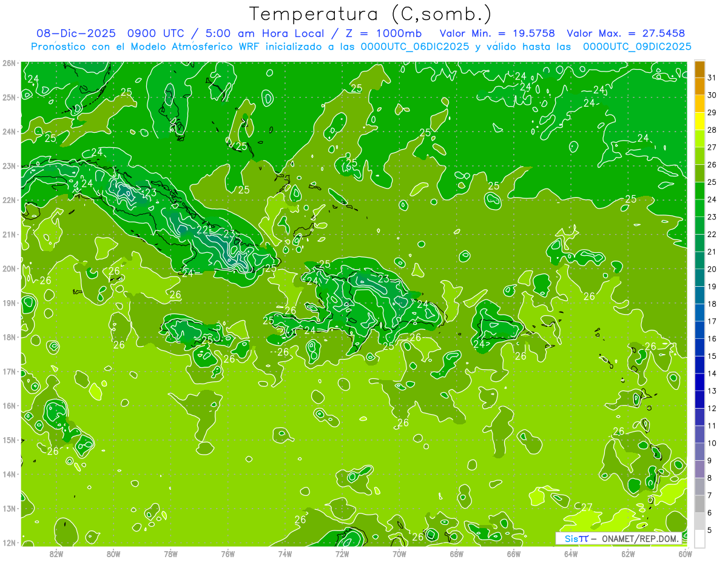
Task: Click the 74W longitude axis label
Action: click(285, 554)
